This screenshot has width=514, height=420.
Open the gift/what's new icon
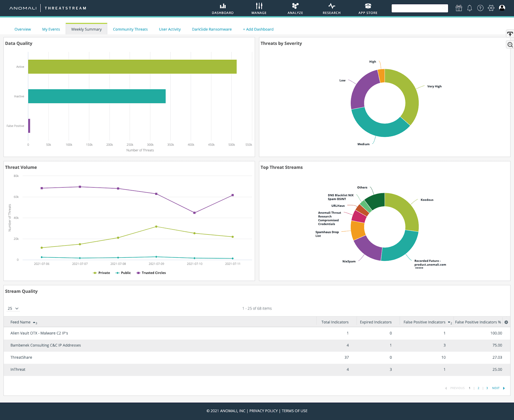pyautogui.click(x=459, y=8)
